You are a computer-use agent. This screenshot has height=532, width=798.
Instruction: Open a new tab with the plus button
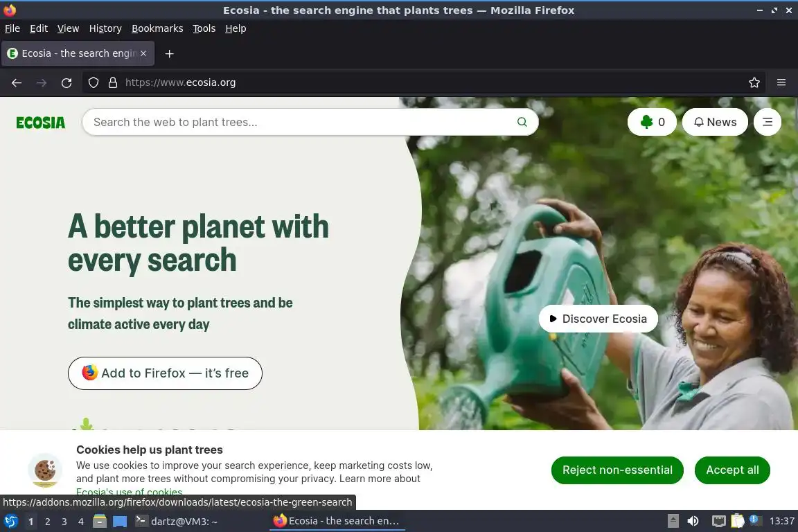[170, 53]
